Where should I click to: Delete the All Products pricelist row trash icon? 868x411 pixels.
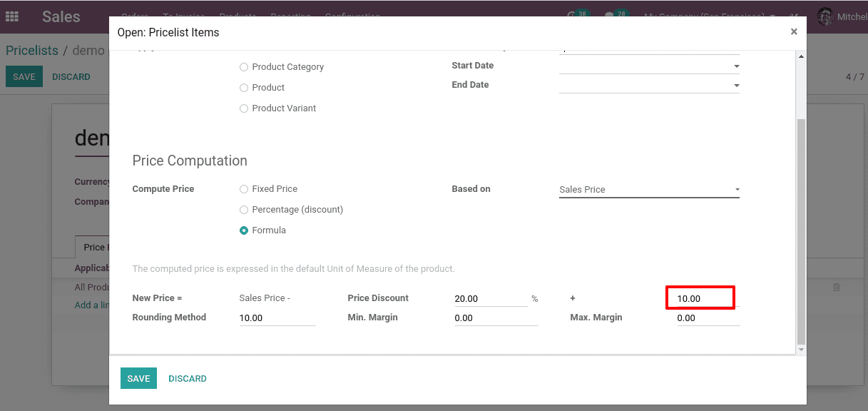(x=837, y=287)
